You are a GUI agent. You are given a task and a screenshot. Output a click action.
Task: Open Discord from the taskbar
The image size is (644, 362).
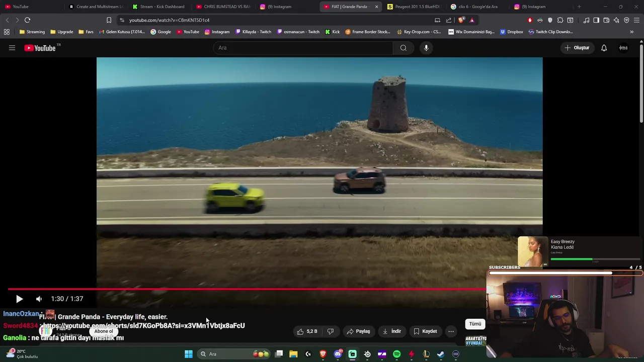tap(338, 354)
